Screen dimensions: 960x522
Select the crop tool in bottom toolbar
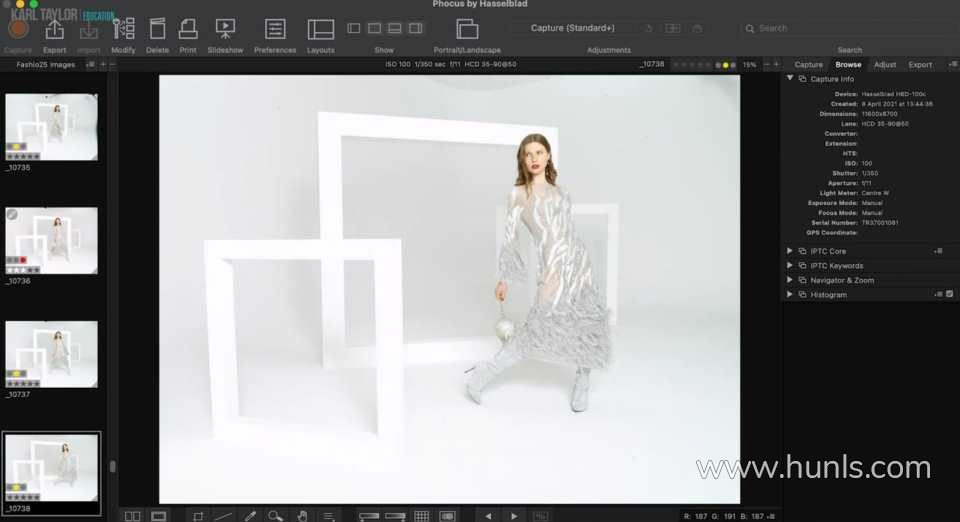tap(198, 516)
